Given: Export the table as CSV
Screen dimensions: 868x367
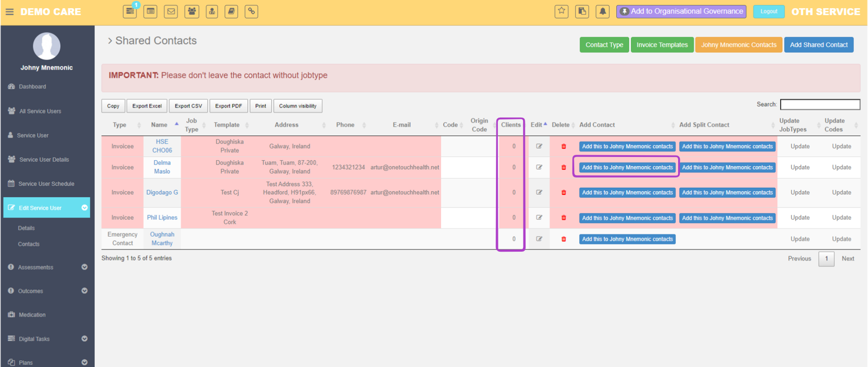Looking at the screenshot, I should pos(188,106).
